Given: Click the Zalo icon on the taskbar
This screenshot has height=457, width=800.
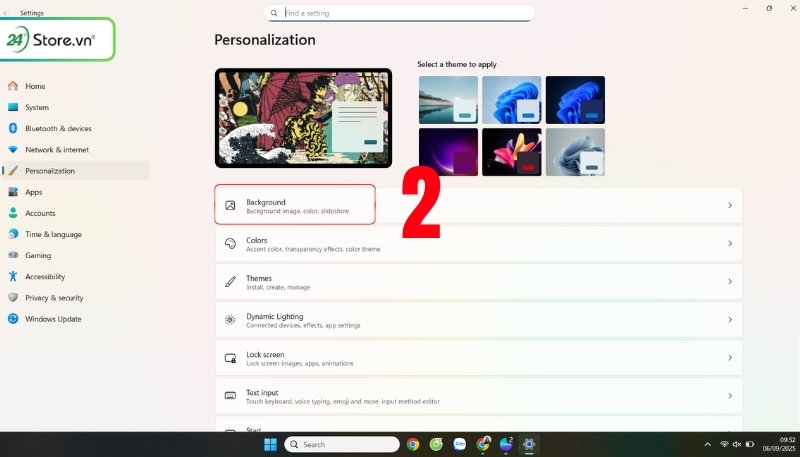Looking at the screenshot, I should coord(460,444).
